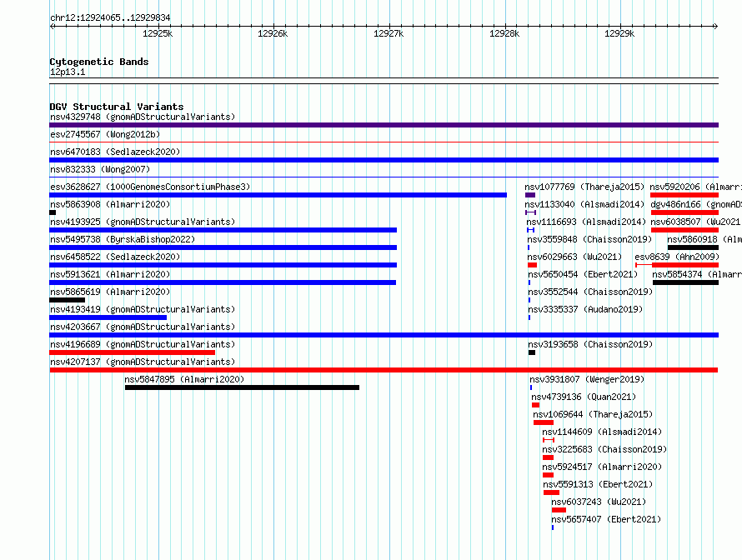Click the left arrow on the ruler
Screen dimensions: 742x560
coord(52,26)
